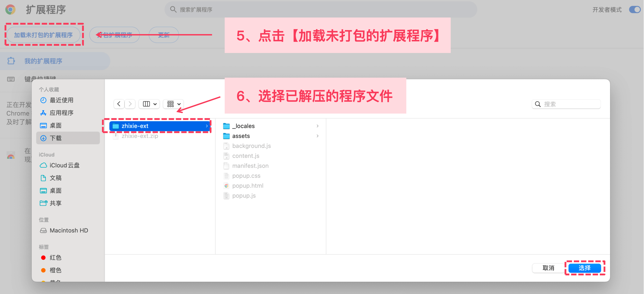Select Macintosh HD location
The height and width of the screenshot is (294, 644).
coord(68,230)
